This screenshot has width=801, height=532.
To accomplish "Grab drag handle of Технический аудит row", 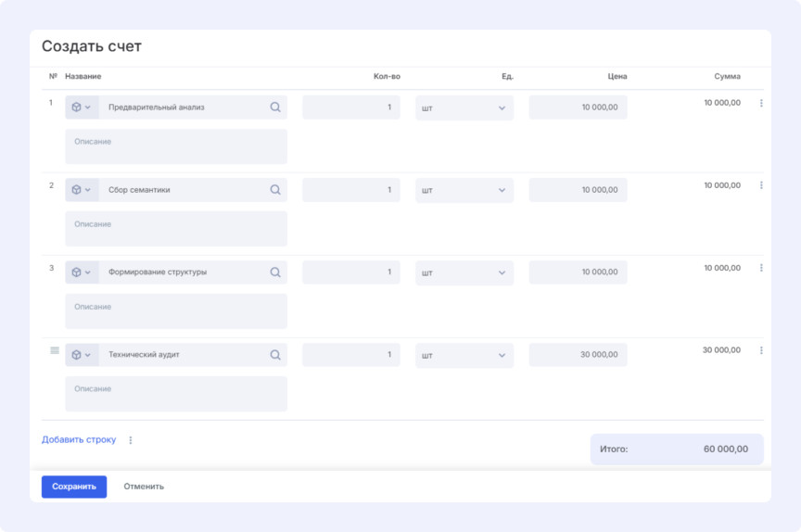I will tap(54, 350).
